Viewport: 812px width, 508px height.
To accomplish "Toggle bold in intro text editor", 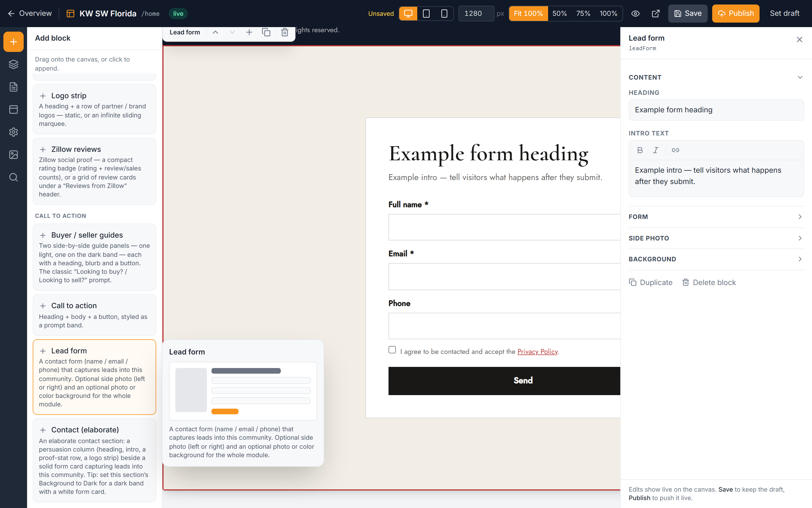I will (640, 150).
